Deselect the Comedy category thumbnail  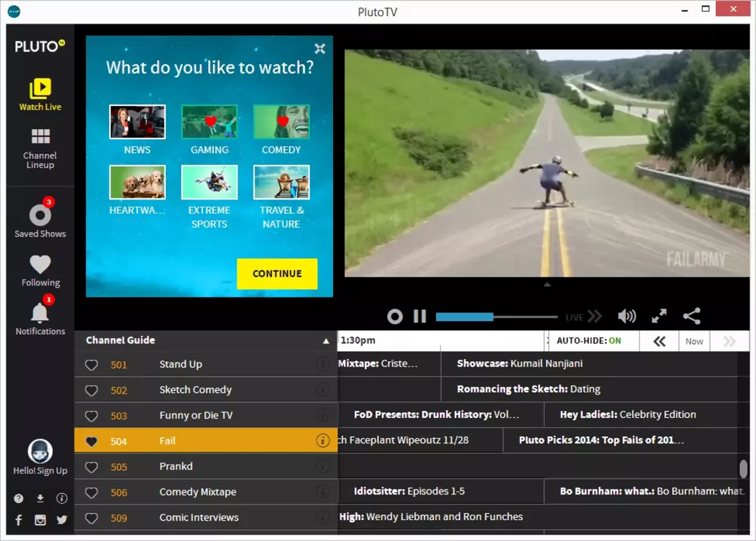tap(281, 122)
